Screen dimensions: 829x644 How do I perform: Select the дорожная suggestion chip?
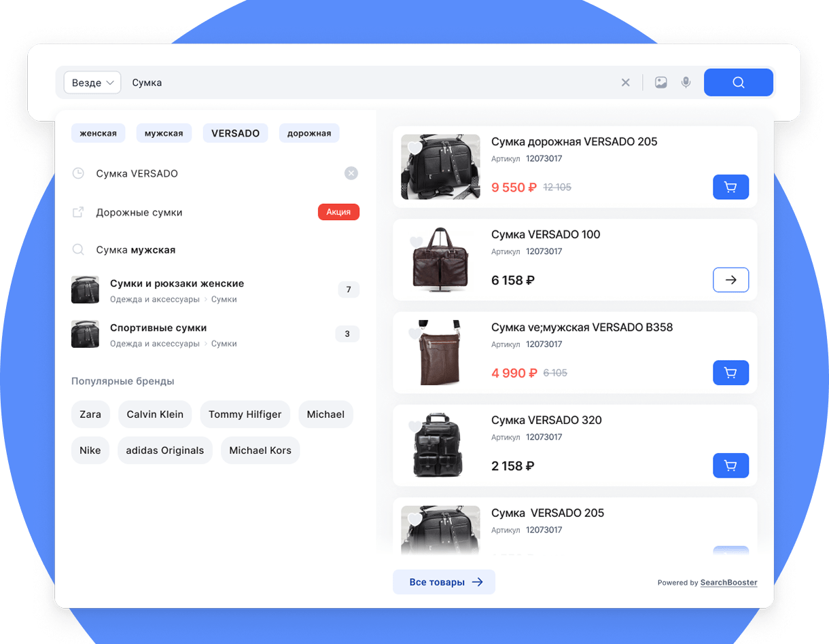(x=309, y=133)
